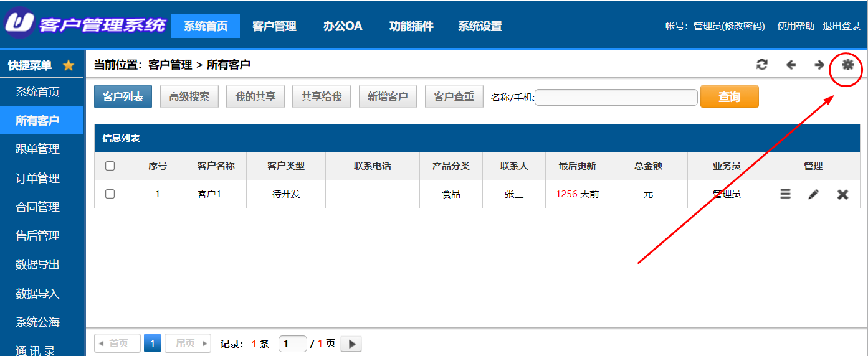Viewport: 868px width, 356px height.
Task: Click the 1256 天前 cell
Action: 577,194
